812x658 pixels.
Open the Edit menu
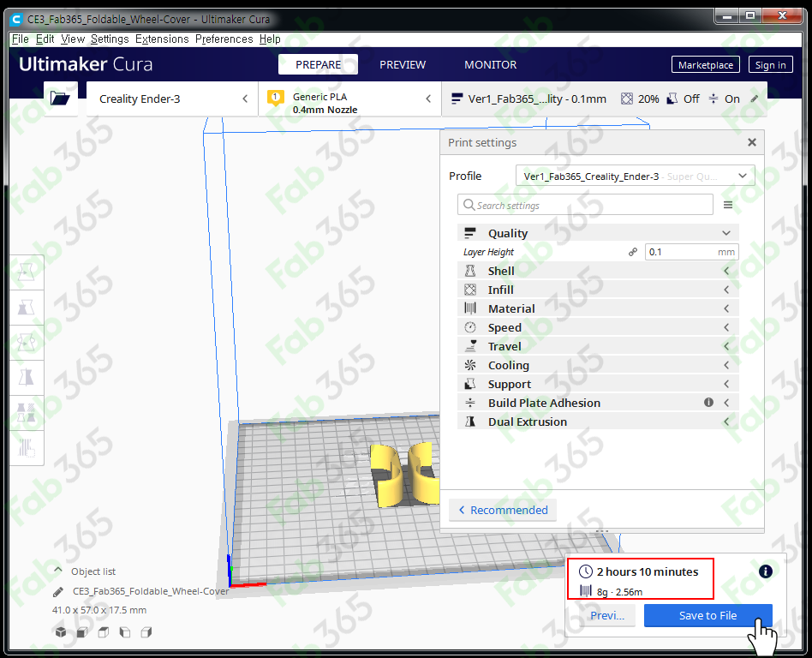pyautogui.click(x=45, y=39)
